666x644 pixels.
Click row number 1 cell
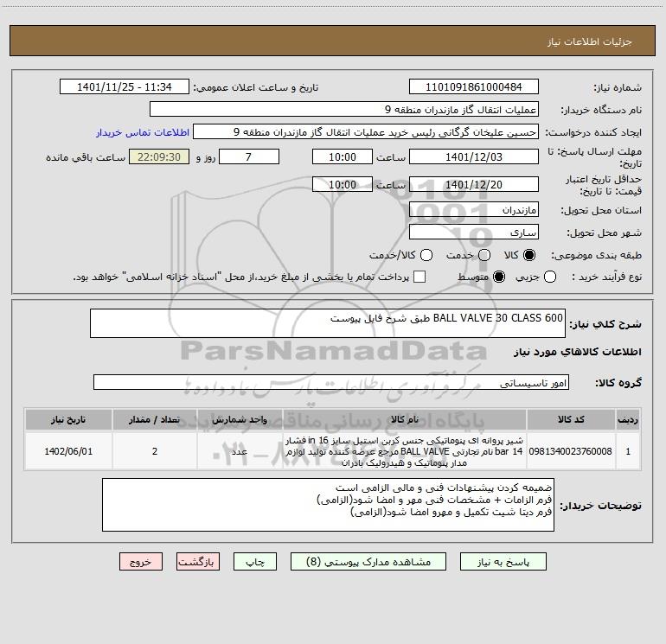click(628, 451)
